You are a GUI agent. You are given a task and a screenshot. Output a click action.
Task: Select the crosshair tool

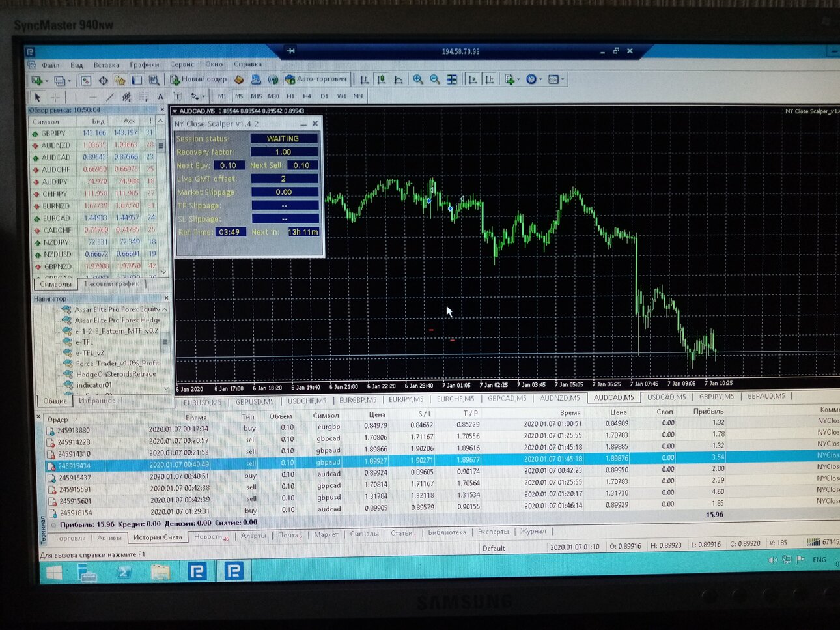tap(55, 97)
